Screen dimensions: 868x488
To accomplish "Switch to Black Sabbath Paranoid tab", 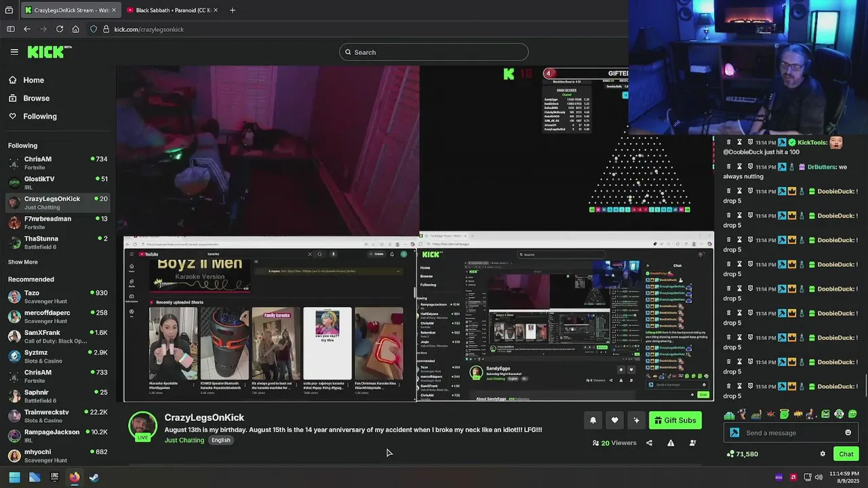I will tap(173, 10).
